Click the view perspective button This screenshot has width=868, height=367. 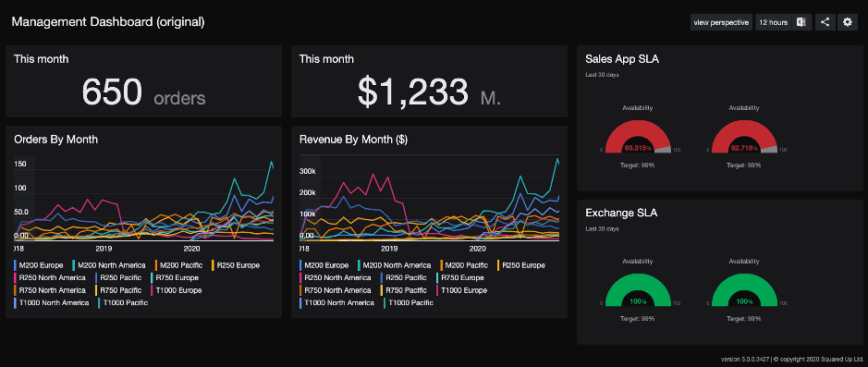point(721,22)
